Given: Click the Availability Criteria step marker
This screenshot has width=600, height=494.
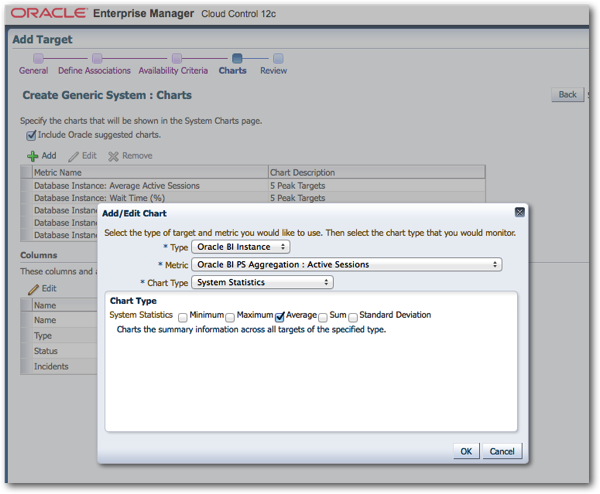Looking at the screenshot, I should tap(177, 58).
